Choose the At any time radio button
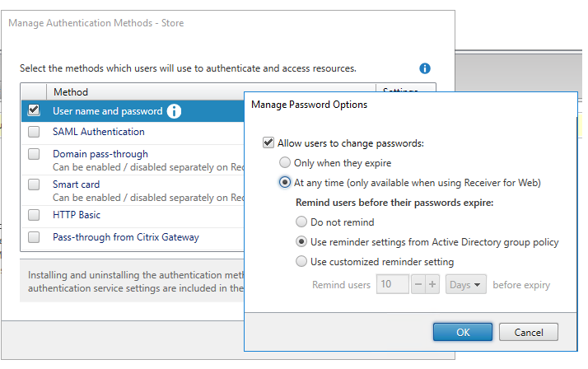 click(x=286, y=182)
